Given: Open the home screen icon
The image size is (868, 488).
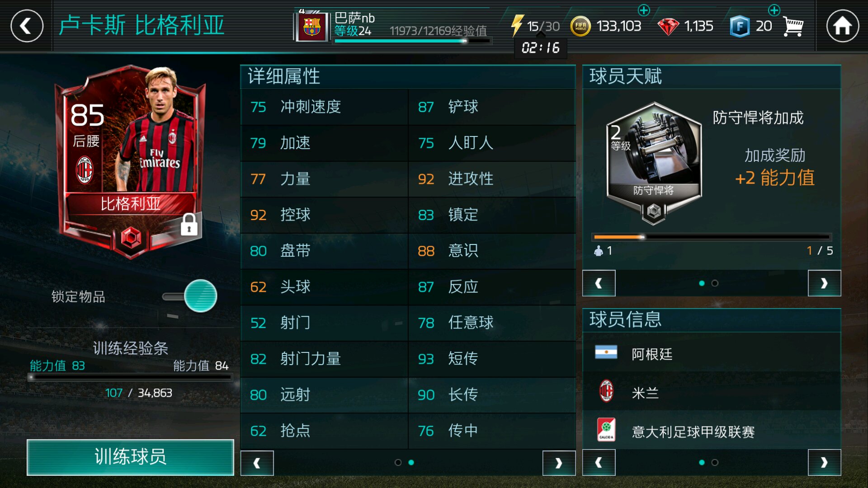Looking at the screenshot, I should tap(842, 26).
